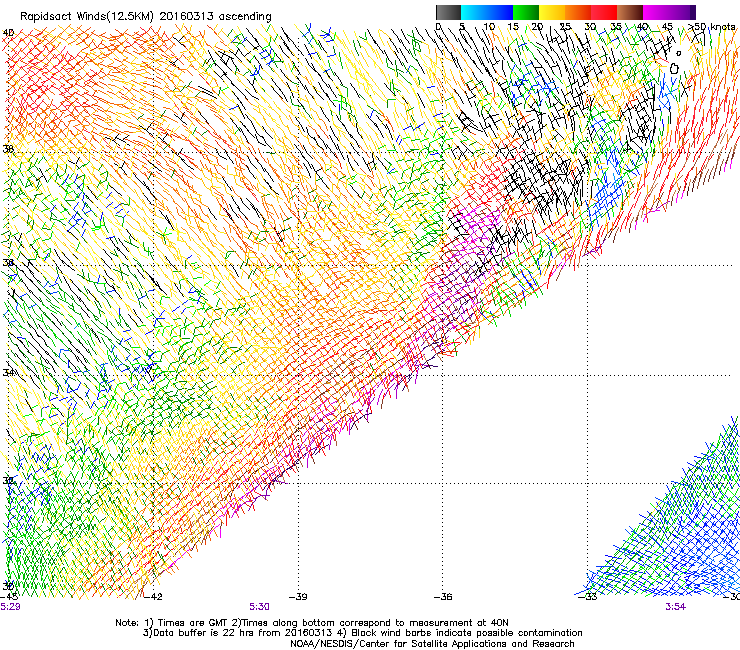Image resolution: width=740 pixels, height=650 pixels.
Task: Click the green 15–20 knots legend segment
Action: click(x=526, y=12)
